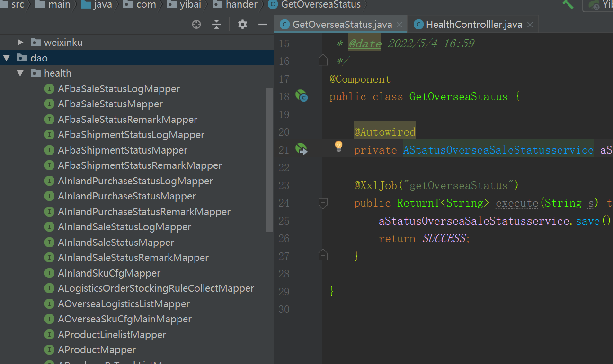Select AProductLinelistMapper in the tree

pyautogui.click(x=112, y=334)
